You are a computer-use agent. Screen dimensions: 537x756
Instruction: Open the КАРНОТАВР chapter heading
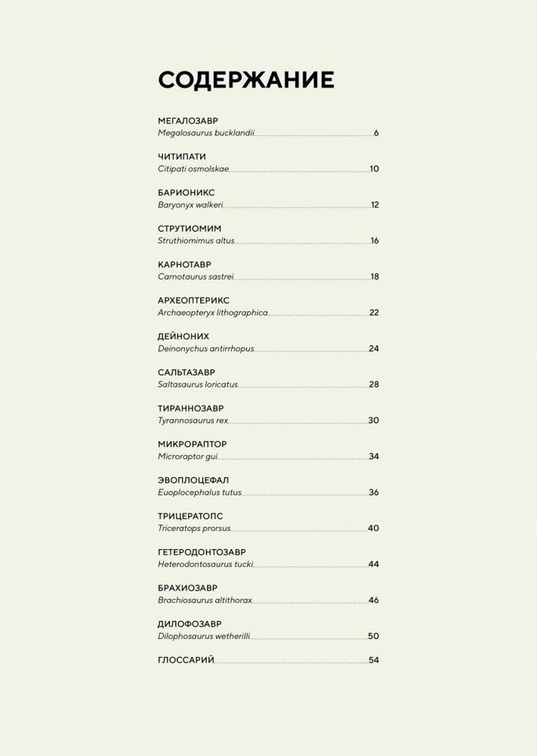click(x=184, y=264)
